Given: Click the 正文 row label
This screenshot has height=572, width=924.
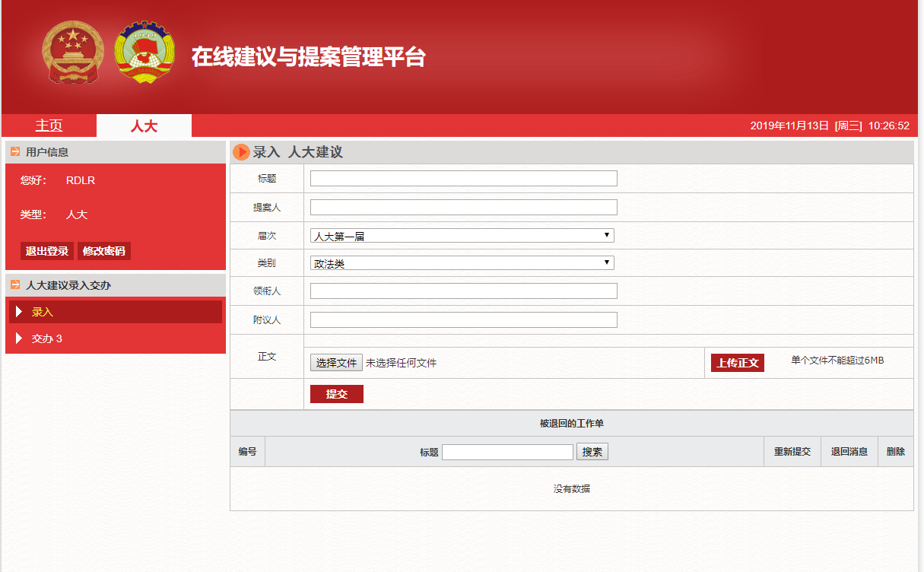Looking at the screenshot, I should pos(267,357).
